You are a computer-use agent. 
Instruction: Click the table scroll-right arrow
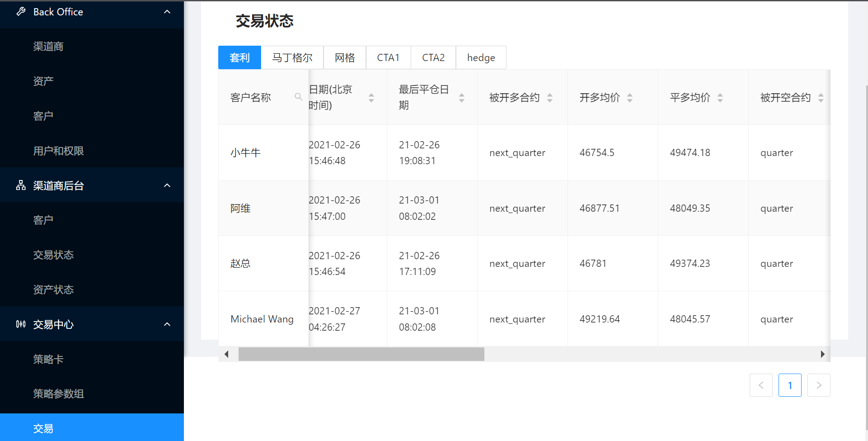pos(822,354)
